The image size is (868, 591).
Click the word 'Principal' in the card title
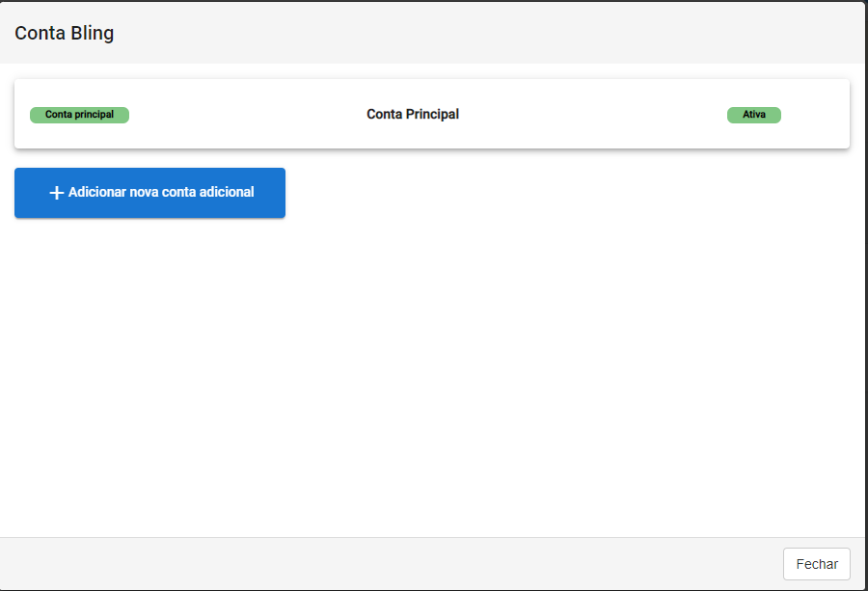click(x=432, y=114)
